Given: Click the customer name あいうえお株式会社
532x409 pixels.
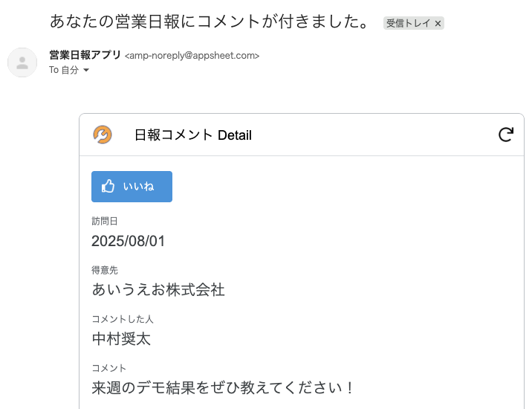Looking at the screenshot, I should tap(158, 290).
